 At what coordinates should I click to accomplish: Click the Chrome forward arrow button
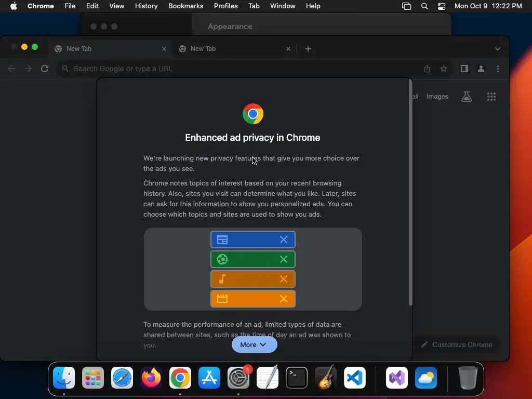click(28, 69)
